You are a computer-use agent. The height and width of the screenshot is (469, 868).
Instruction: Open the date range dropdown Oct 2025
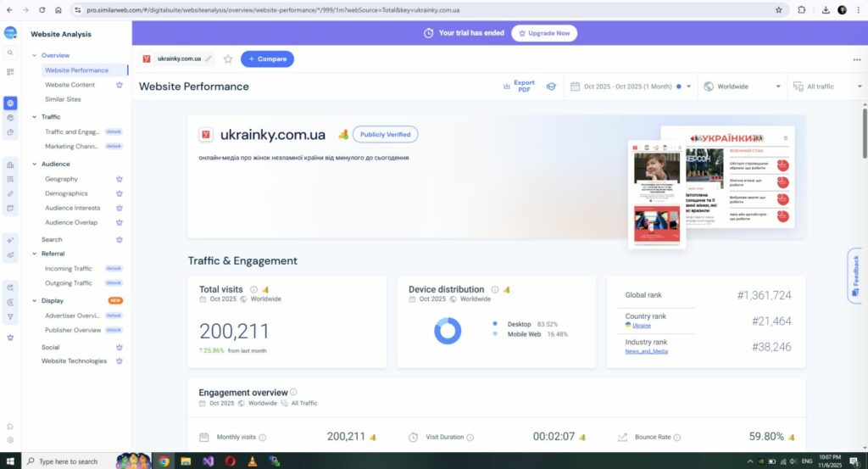click(632, 87)
